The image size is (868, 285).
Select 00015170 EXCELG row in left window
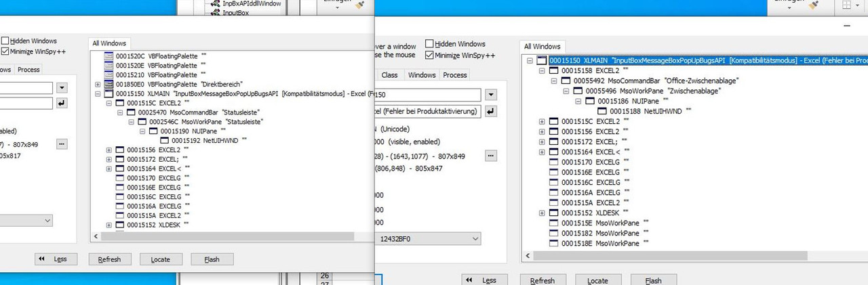pyautogui.click(x=154, y=177)
